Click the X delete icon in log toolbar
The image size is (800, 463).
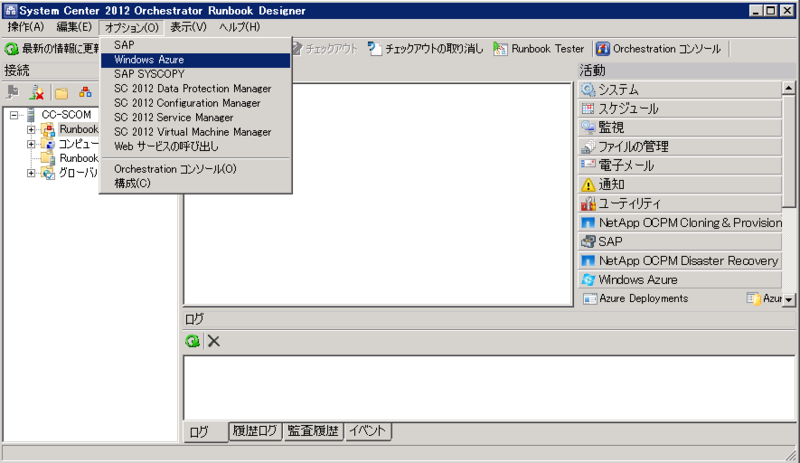[x=214, y=341]
